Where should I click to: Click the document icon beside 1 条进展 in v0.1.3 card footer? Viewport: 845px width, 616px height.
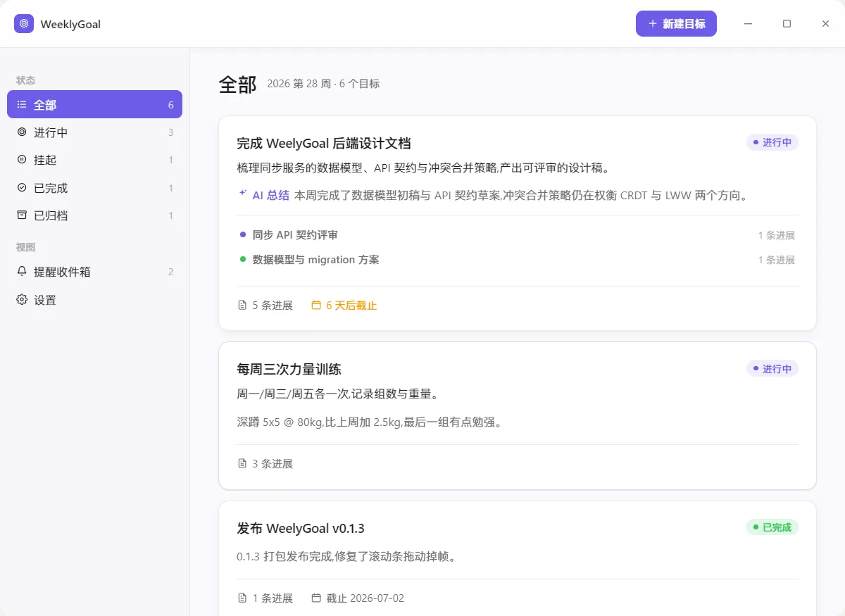pos(242,598)
